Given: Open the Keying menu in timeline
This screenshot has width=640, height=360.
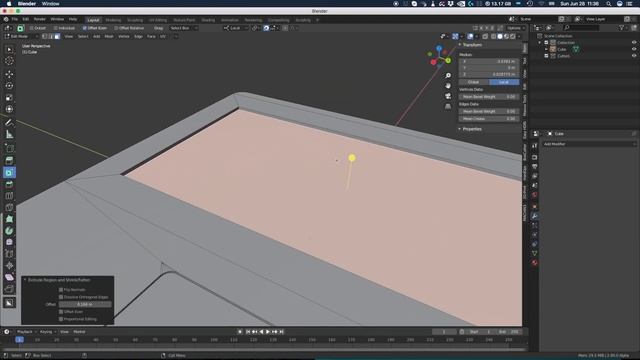Looking at the screenshot, I should pos(47,332).
